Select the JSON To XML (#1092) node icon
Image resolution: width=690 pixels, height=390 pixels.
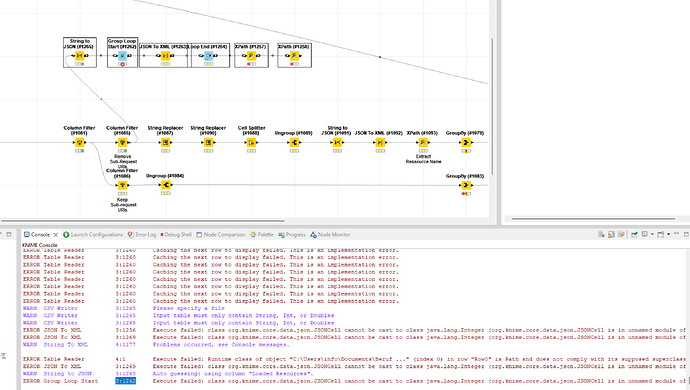380,143
